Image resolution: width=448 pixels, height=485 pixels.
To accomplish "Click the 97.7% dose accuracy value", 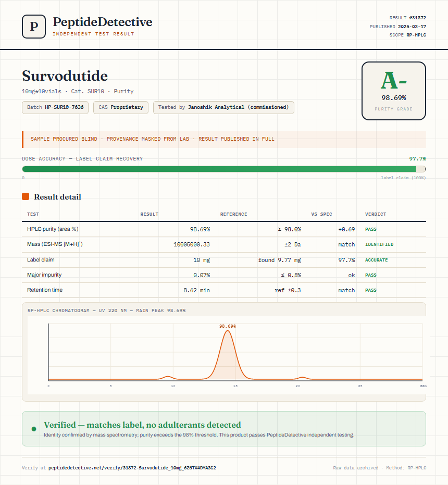I will [417, 159].
